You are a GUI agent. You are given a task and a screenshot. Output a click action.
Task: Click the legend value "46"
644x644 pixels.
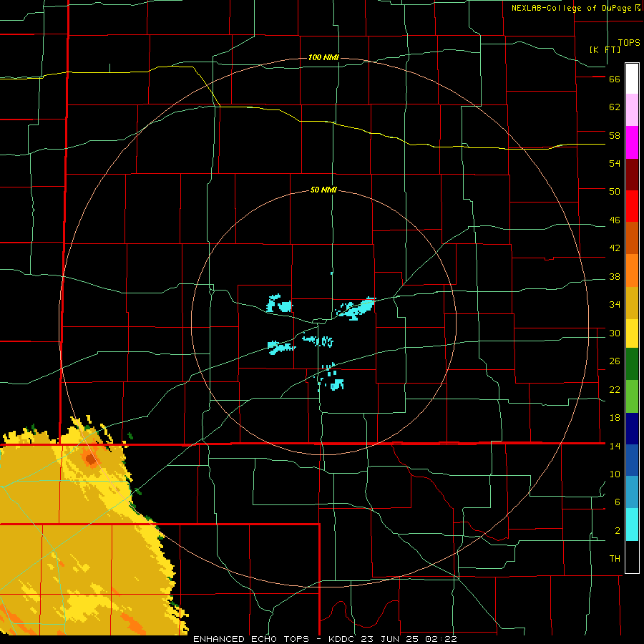tap(615, 220)
